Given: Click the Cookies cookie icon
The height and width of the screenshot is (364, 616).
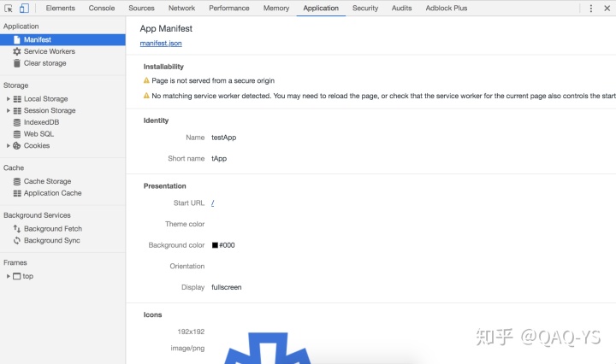Looking at the screenshot, I should point(17,145).
